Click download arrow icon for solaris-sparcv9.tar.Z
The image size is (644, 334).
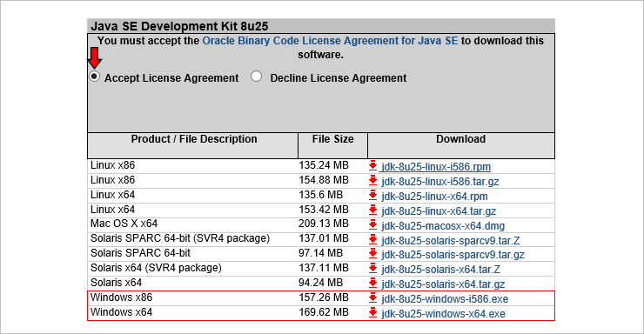(373, 239)
